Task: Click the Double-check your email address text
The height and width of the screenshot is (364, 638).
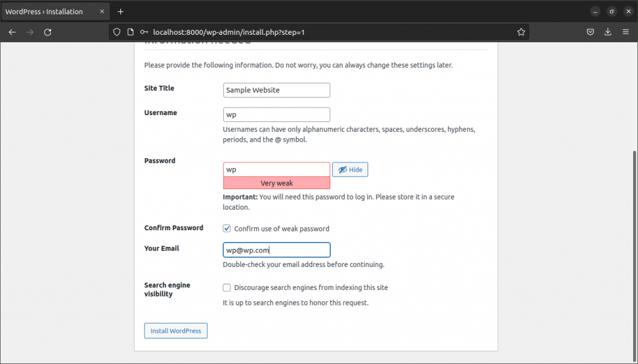Action: click(303, 264)
